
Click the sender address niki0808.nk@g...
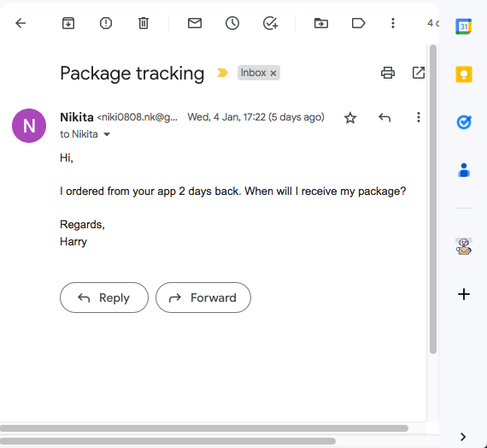138,117
